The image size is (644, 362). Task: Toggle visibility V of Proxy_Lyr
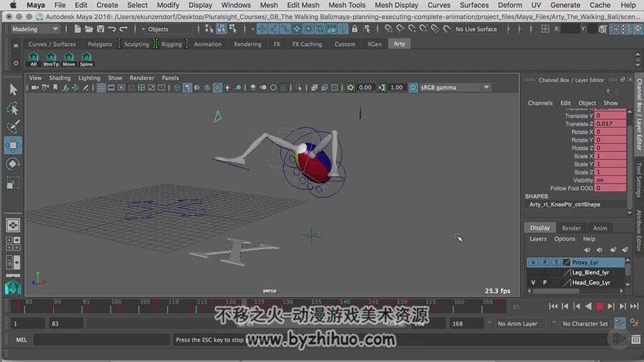pyautogui.click(x=533, y=263)
